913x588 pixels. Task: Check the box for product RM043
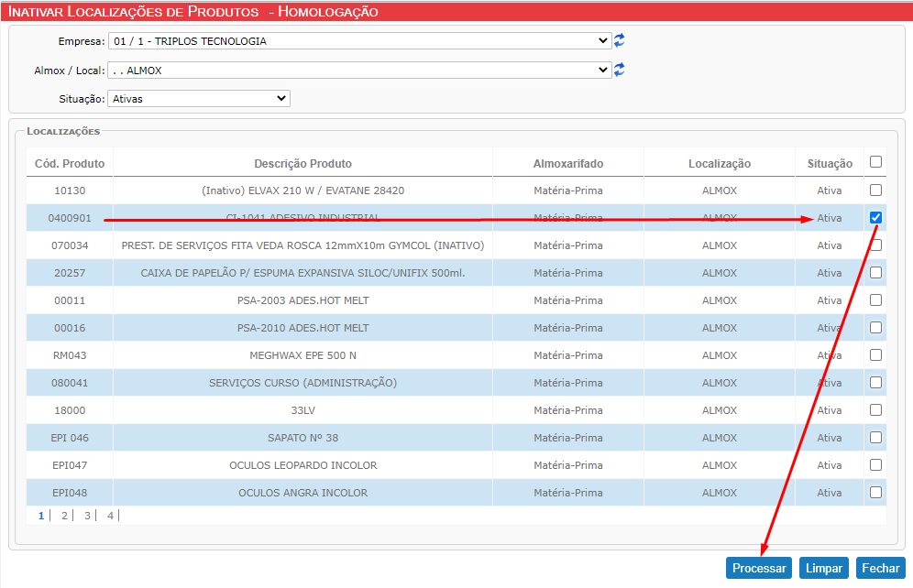click(875, 354)
